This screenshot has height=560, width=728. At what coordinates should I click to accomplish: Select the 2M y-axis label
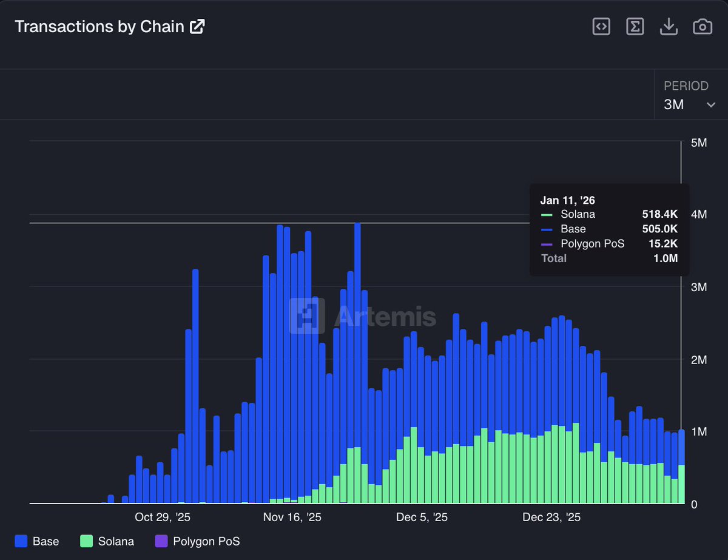699,360
